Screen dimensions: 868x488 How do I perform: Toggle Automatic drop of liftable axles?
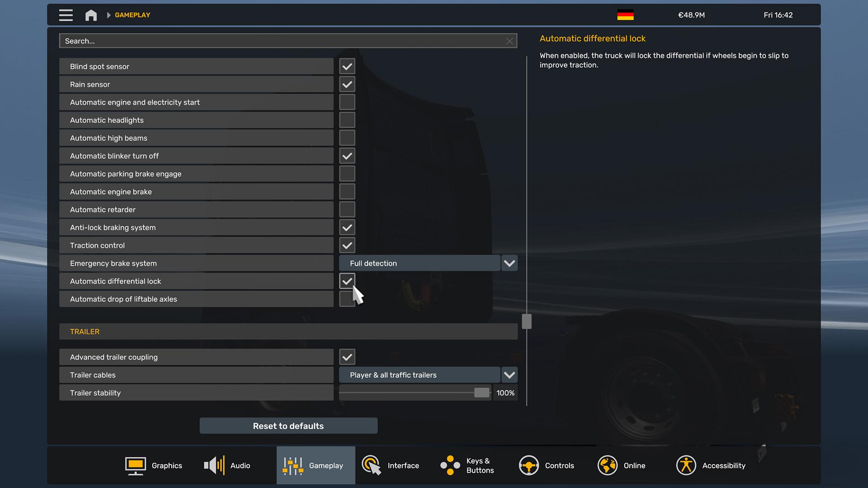346,299
